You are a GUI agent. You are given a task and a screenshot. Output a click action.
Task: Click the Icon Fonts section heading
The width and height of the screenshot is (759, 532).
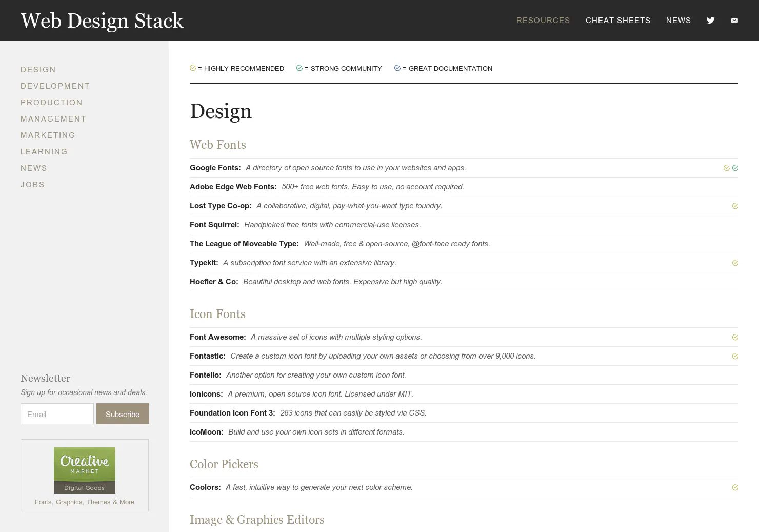pos(217,314)
